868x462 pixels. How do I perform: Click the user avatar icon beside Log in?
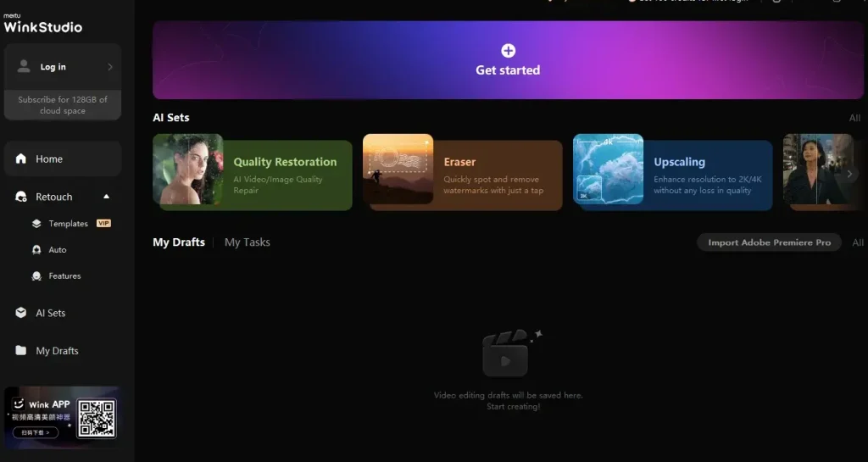click(24, 67)
